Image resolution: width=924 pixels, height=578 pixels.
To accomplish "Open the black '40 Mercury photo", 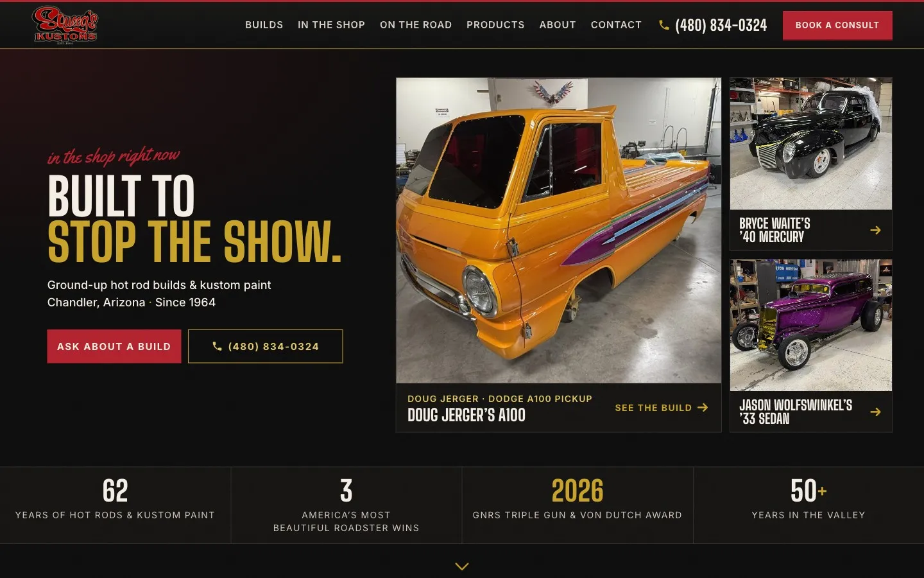I will [x=811, y=144].
